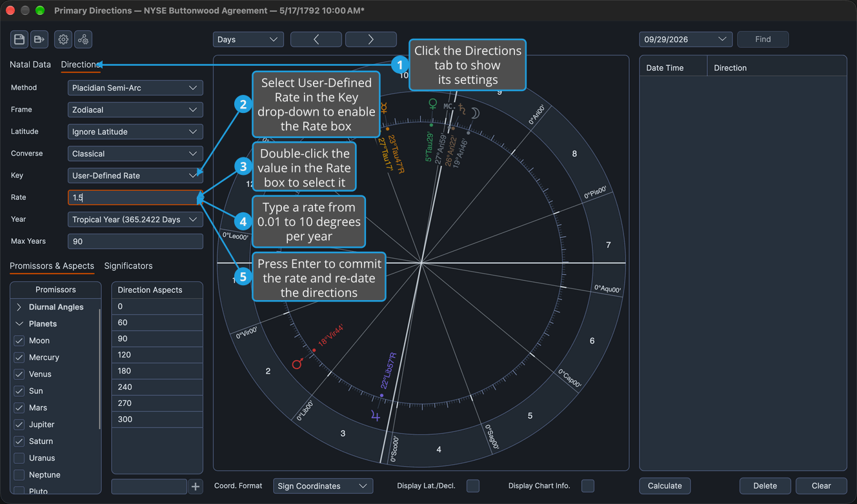Expand the Diurnal Angles group
Image resolution: width=857 pixels, height=504 pixels.
(19, 307)
